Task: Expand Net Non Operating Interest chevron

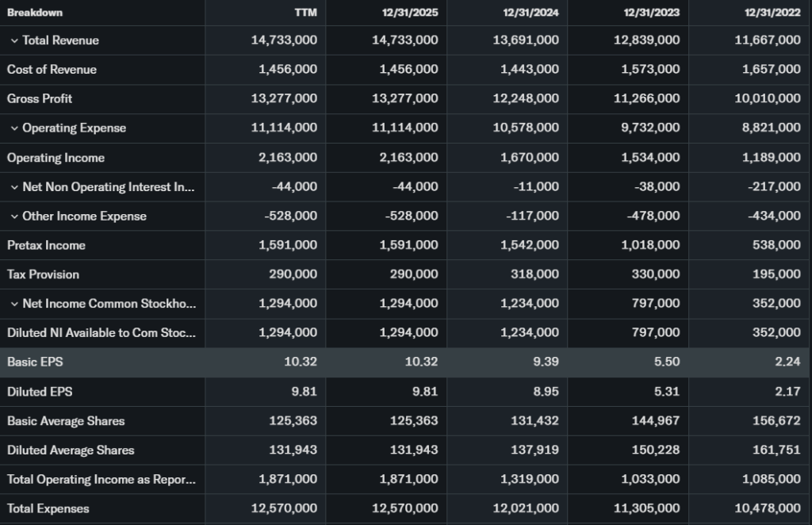Action: (x=14, y=187)
